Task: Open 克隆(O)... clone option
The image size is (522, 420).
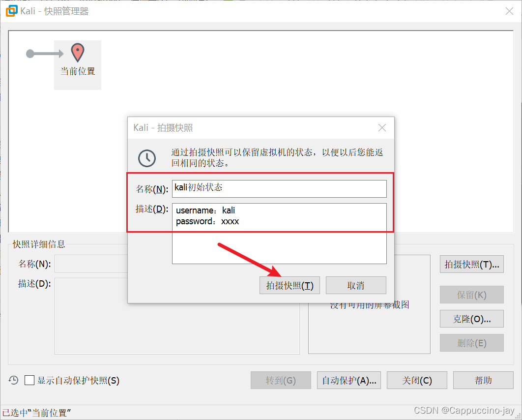Action: click(472, 319)
